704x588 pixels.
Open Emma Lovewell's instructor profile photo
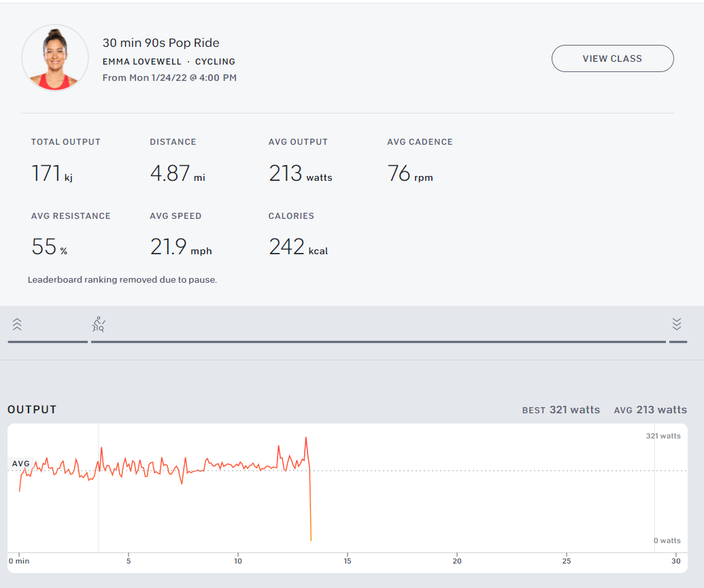[x=55, y=58]
